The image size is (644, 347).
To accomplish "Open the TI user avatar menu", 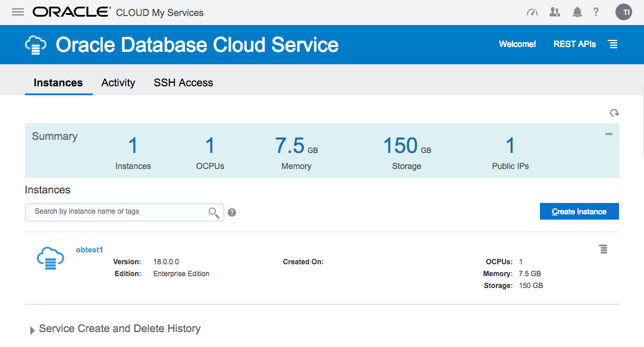I will point(623,12).
